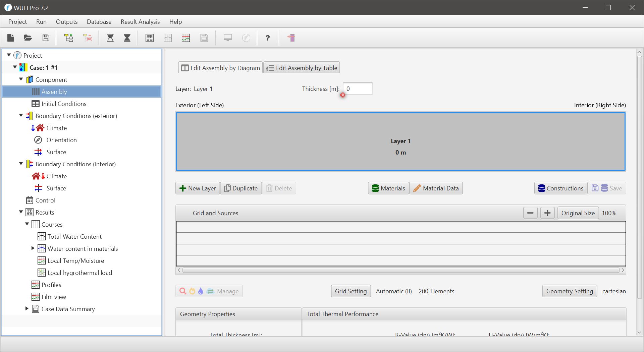Click the grid horizontal scrollbar

(400, 270)
